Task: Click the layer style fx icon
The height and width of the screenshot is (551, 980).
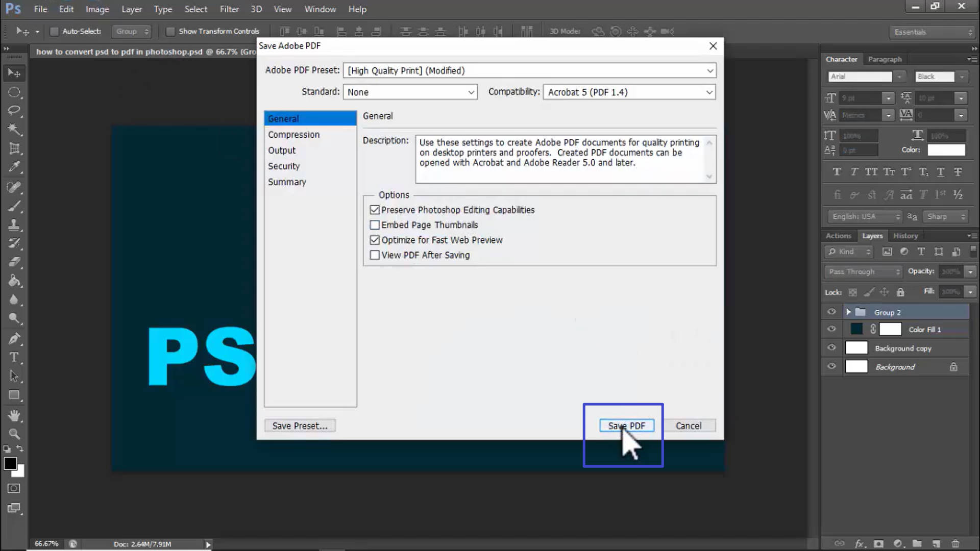Action: click(x=860, y=543)
